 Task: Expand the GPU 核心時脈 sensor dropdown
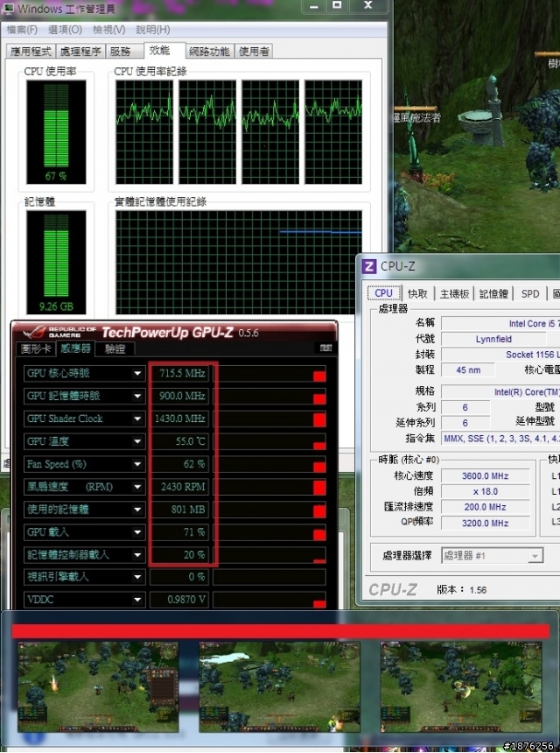[137, 373]
